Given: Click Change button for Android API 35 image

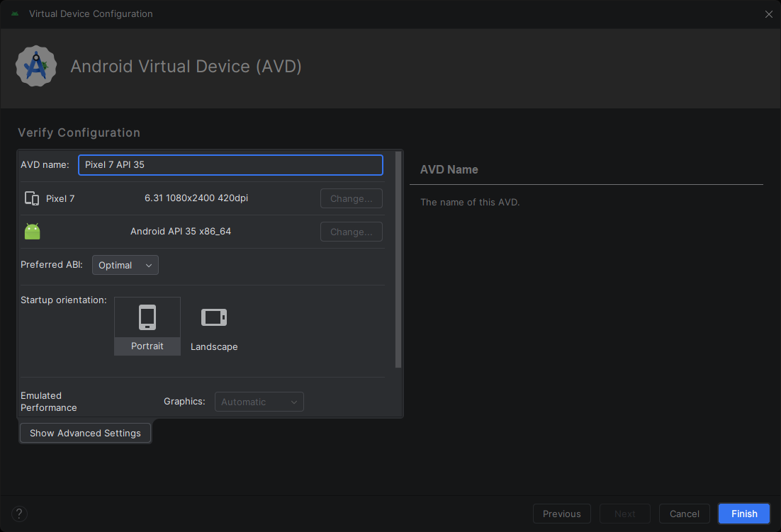Looking at the screenshot, I should [x=352, y=232].
